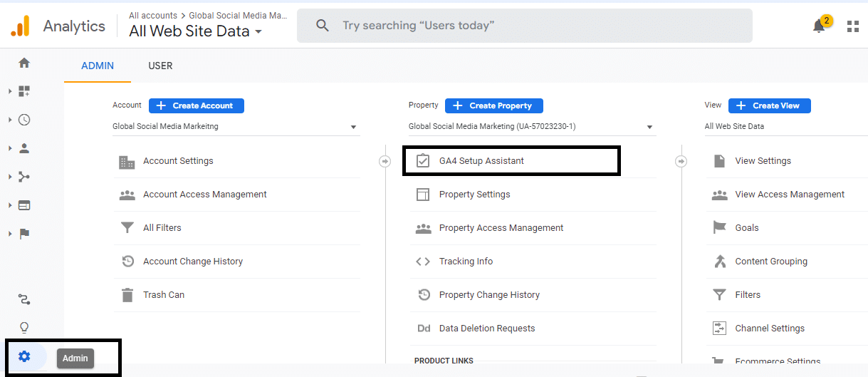
Task: Click the PRODUCT LINKS heading
Action: (444, 361)
